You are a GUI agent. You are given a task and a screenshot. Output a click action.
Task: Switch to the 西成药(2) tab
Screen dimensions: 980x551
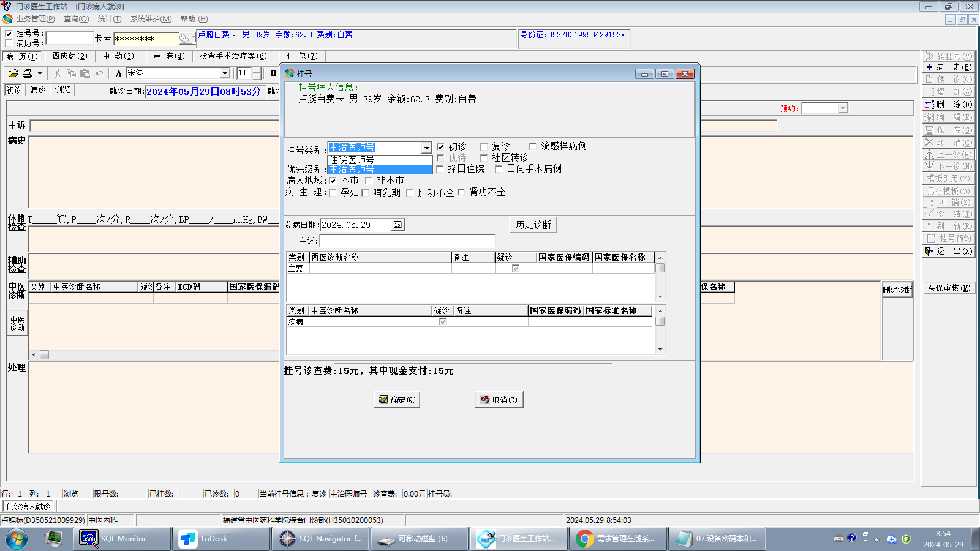point(70,56)
